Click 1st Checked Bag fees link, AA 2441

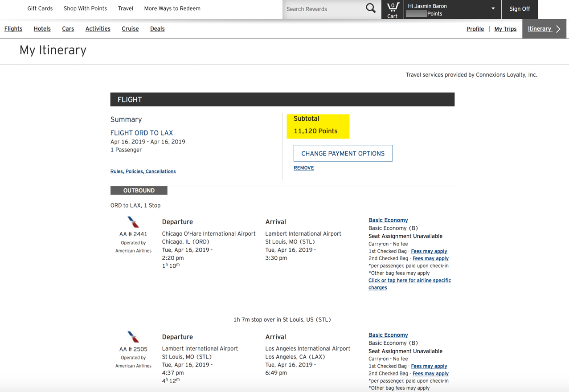click(x=429, y=251)
